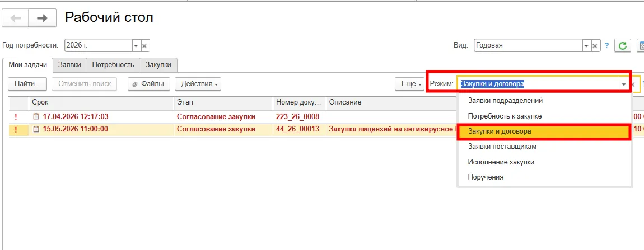This screenshot has width=644, height=250.
Task: Click Согласование закупки in the 223_26_0008 row
Action: click(216, 116)
